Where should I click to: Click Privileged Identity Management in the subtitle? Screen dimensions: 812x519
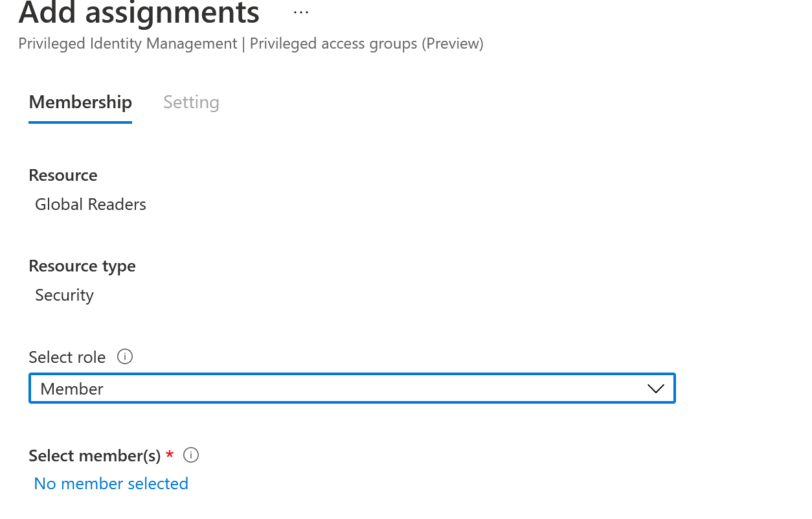coord(128,43)
